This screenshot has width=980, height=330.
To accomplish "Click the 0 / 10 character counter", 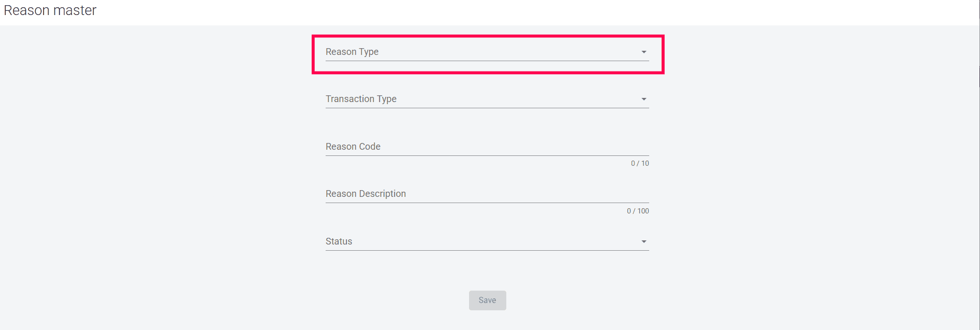I will [640, 163].
